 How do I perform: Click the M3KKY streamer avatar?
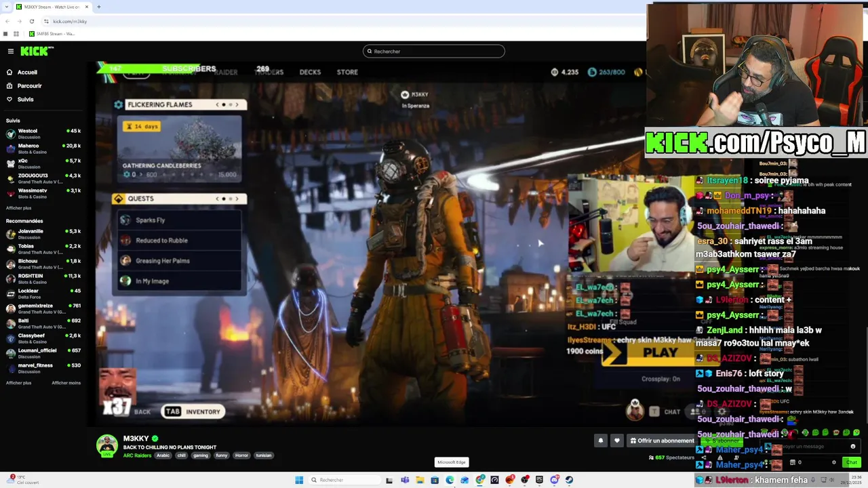coord(106,445)
